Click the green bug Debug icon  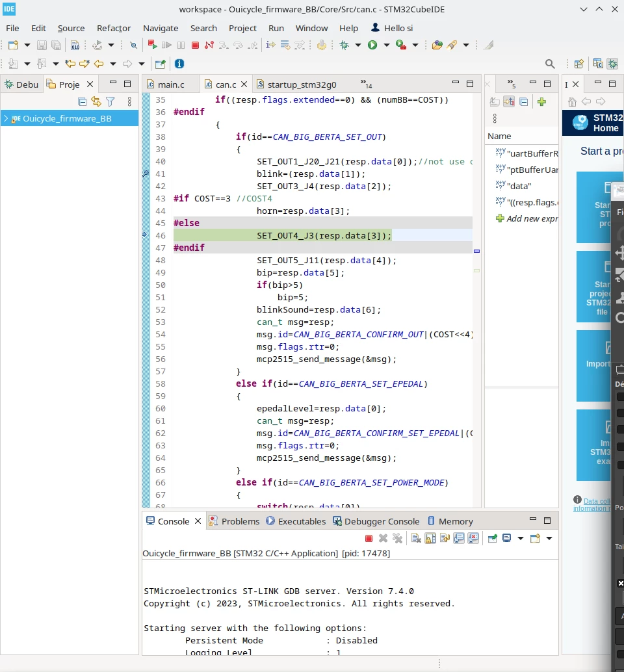click(344, 45)
